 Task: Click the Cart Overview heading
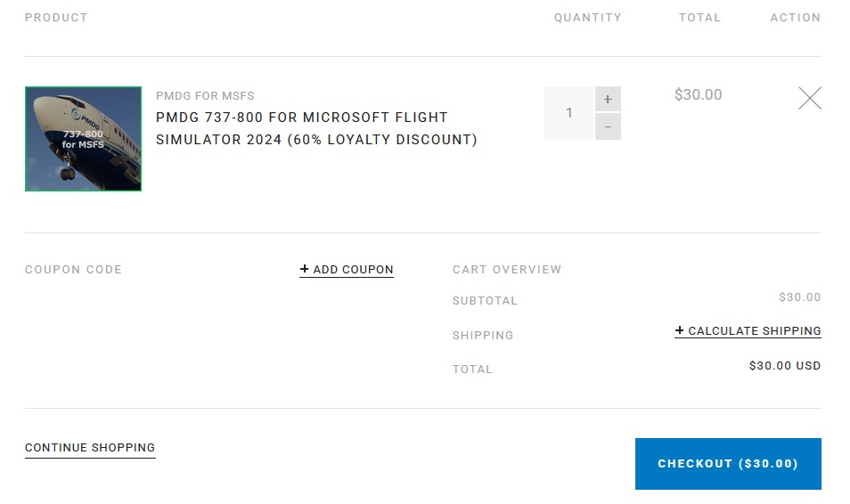(507, 269)
